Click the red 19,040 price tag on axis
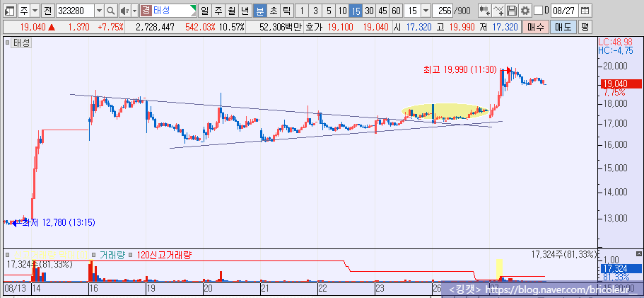644x298 pixels. (621, 84)
